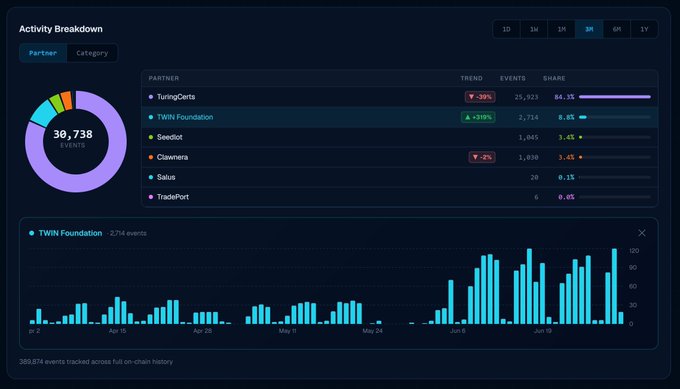
Task: Click the Jun 6 axis label
Action: coord(458,331)
